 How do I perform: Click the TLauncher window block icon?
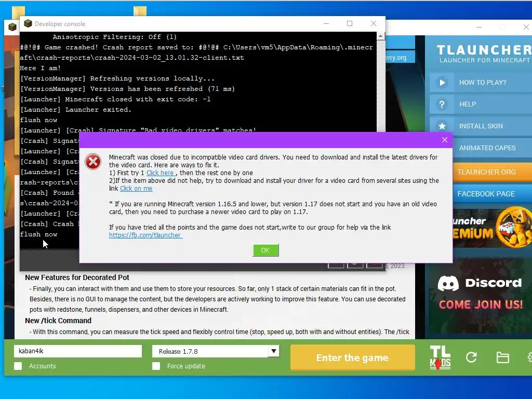[12, 27]
